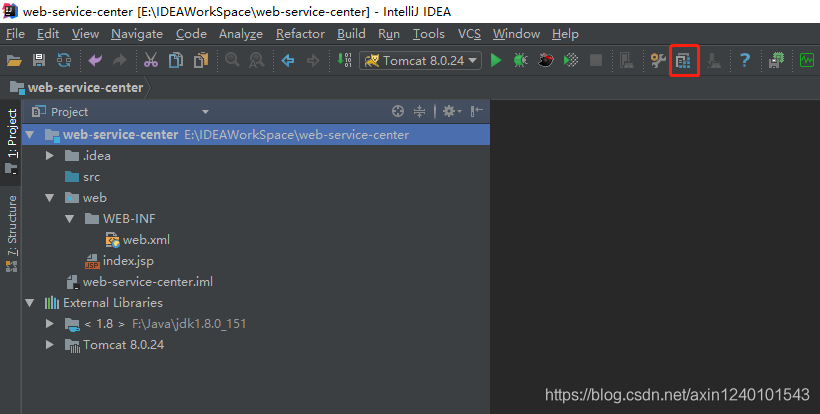Click the Scroll from Source crosshair icon

(x=398, y=111)
